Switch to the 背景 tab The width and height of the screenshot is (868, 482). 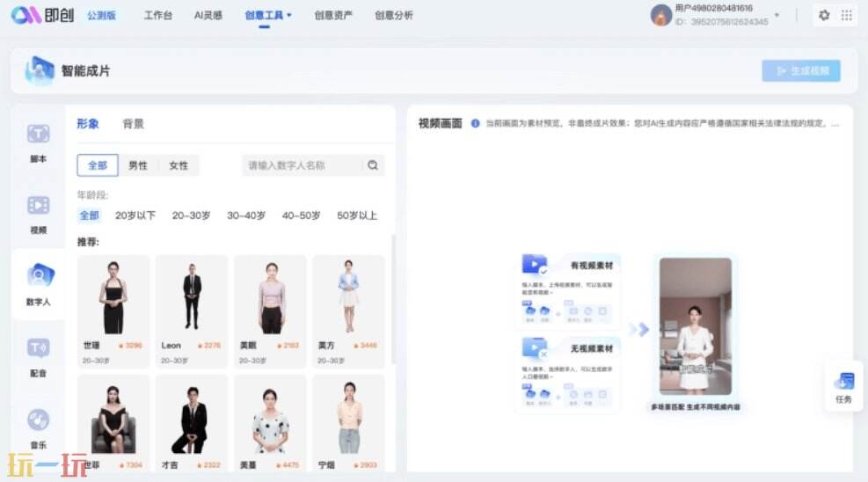pyautogui.click(x=133, y=123)
